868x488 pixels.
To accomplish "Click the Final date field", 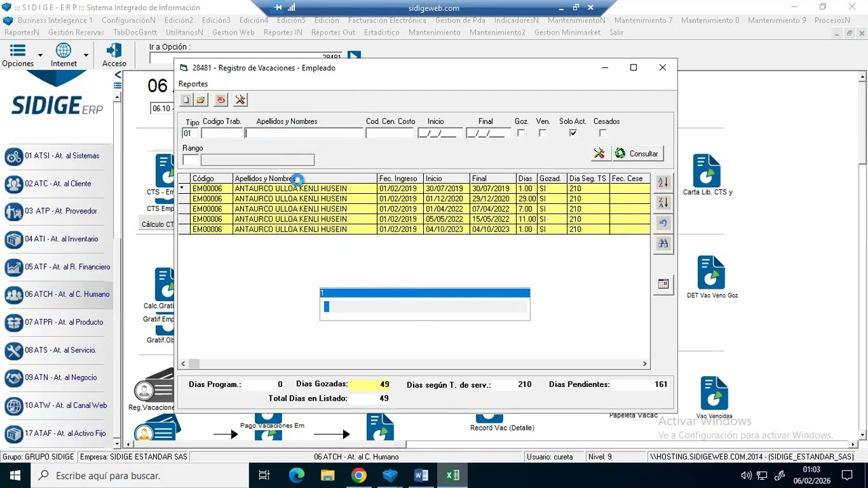I will [x=488, y=134].
